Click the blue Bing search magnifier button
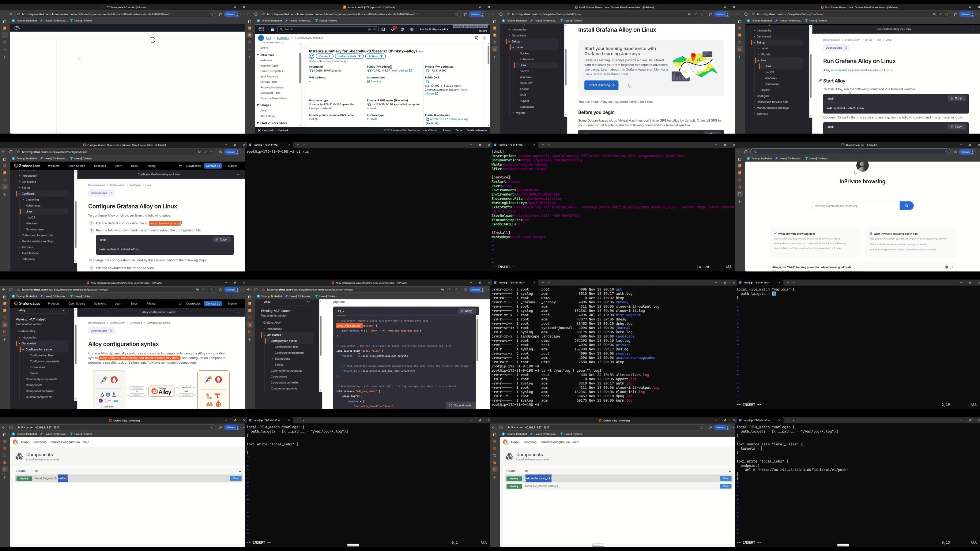 (x=907, y=206)
